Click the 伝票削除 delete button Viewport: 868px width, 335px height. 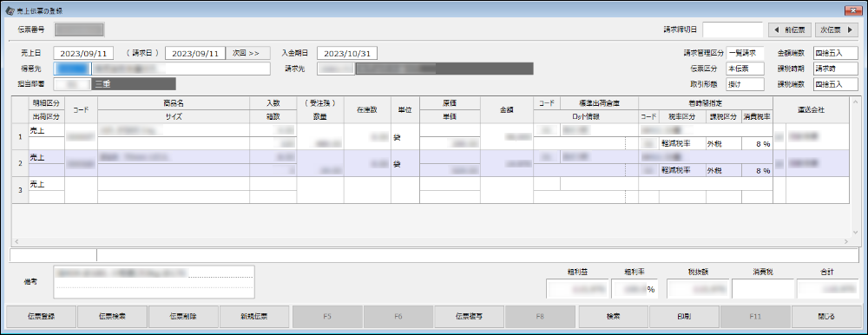pyautogui.click(x=184, y=317)
